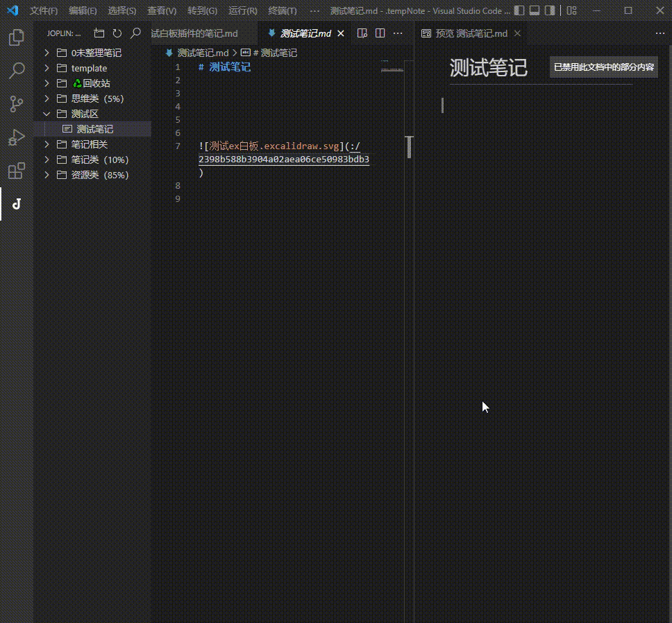Select the 测试笔记 note in tree
This screenshot has width=672, height=623.
pyautogui.click(x=92, y=129)
